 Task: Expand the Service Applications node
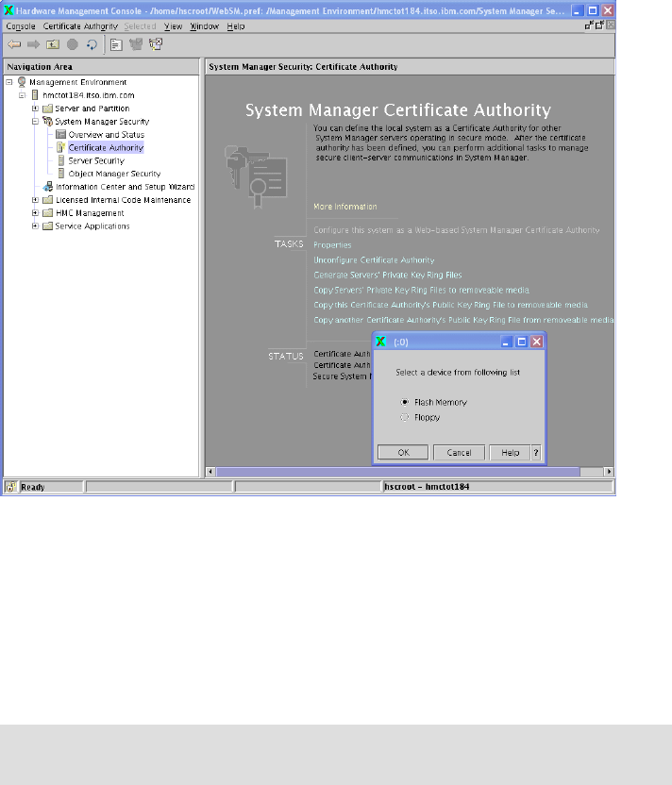35,225
